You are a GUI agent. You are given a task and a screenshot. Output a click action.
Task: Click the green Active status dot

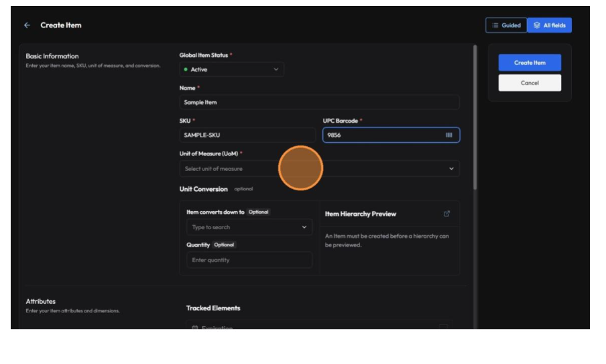click(186, 70)
